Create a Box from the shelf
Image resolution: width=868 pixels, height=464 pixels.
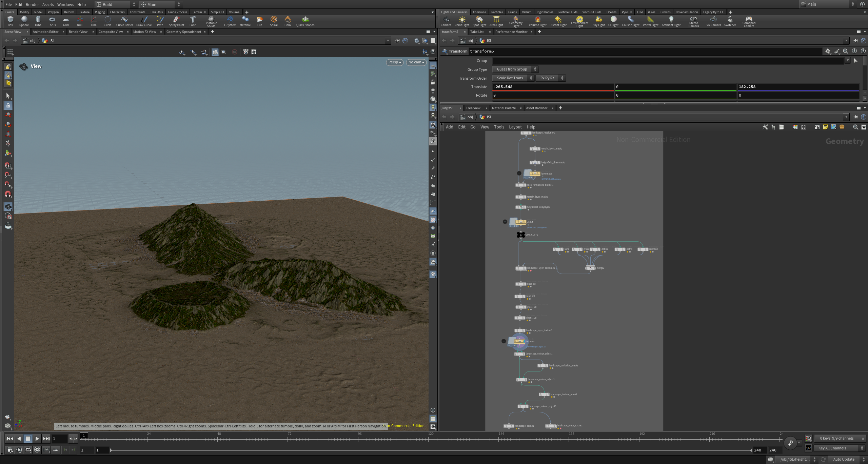(10, 21)
